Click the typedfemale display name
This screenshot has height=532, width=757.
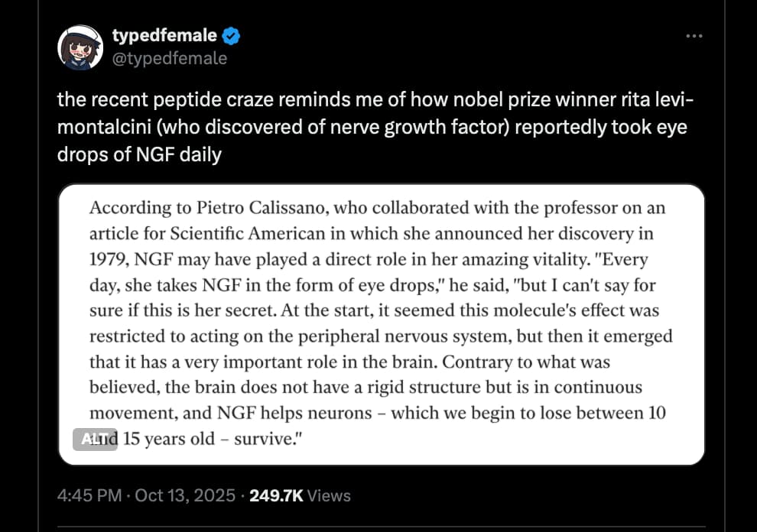point(164,35)
